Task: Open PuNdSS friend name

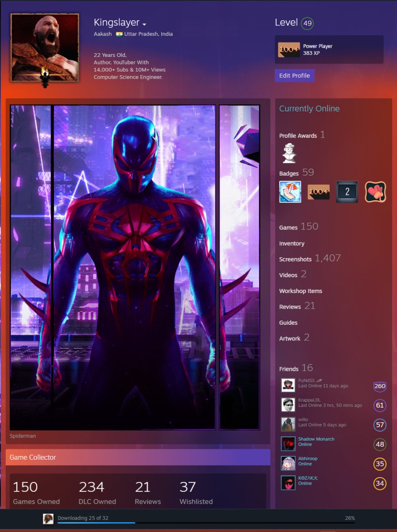Action: coord(310,380)
